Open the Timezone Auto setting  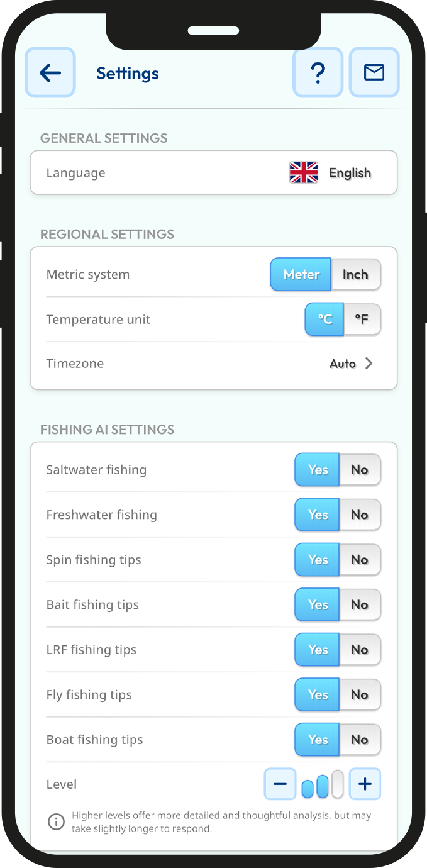tap(343, 364)
